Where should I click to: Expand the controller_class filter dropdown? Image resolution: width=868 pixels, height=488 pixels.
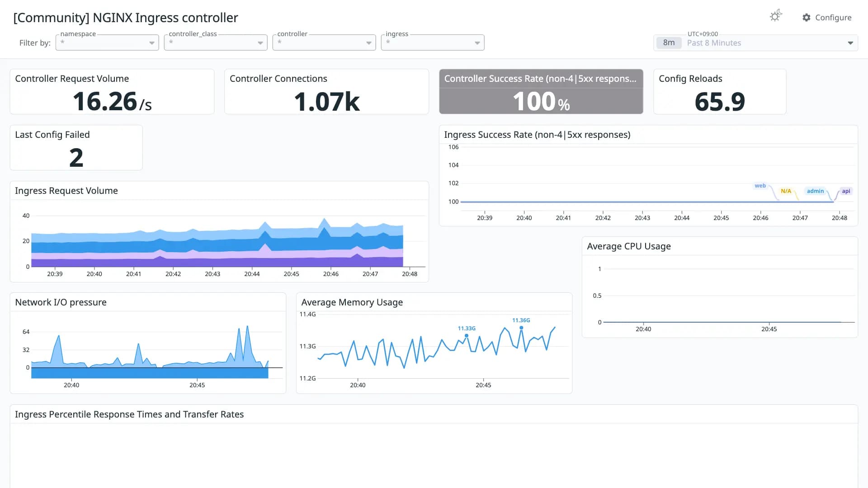[216, 42]
